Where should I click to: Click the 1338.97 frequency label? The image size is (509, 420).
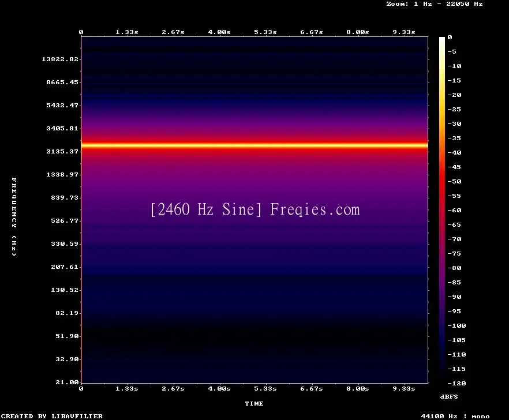tap(62, 174)
